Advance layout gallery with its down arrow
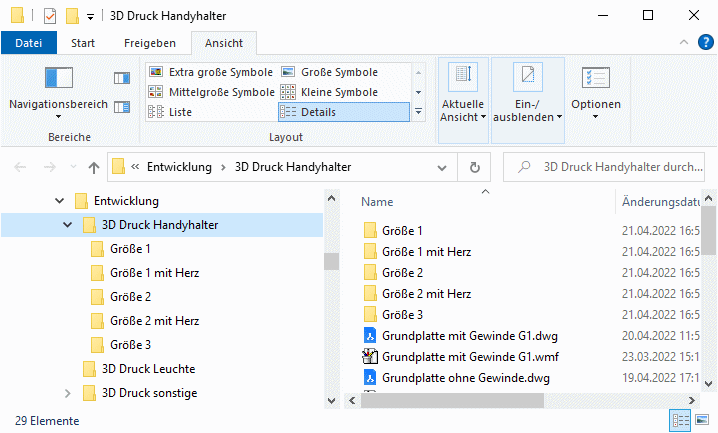This screenshot has width=718, height=433. (x=419, y=92)
